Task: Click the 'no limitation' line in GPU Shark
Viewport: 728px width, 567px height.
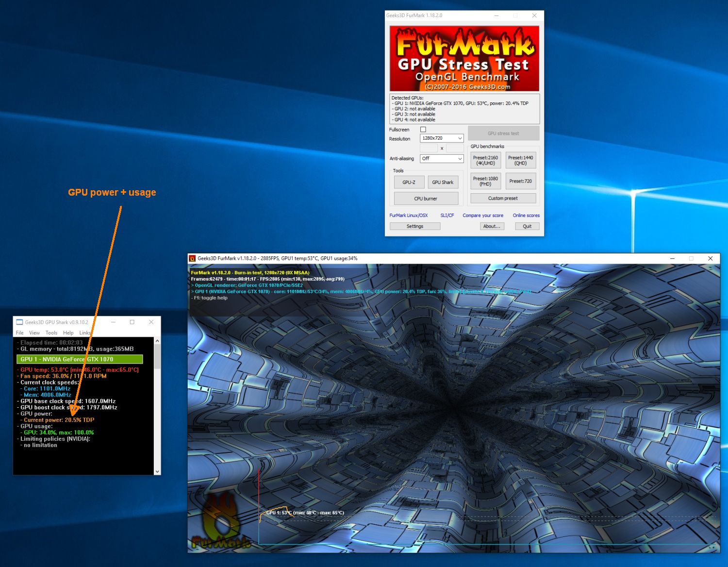Action: pyautogui.click(x=39, y=445)
